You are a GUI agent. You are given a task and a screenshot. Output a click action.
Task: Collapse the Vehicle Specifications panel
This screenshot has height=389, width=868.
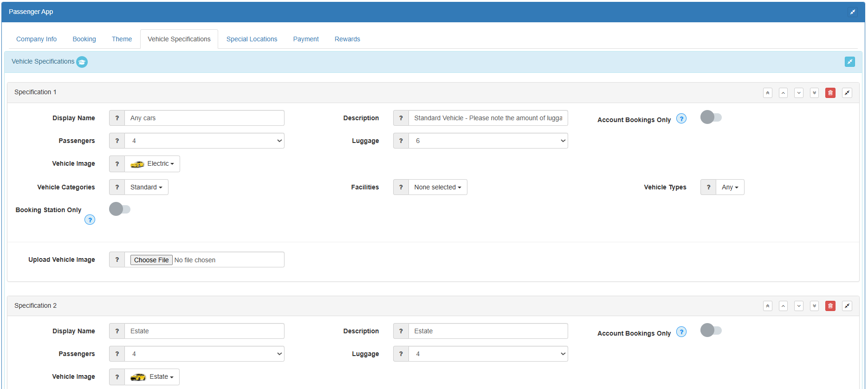click(850, 61)
